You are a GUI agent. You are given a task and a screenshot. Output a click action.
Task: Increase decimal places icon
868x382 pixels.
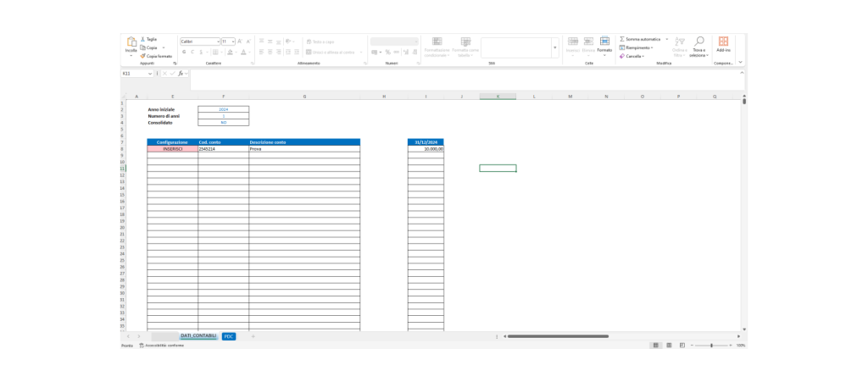[x=406, y=52]
